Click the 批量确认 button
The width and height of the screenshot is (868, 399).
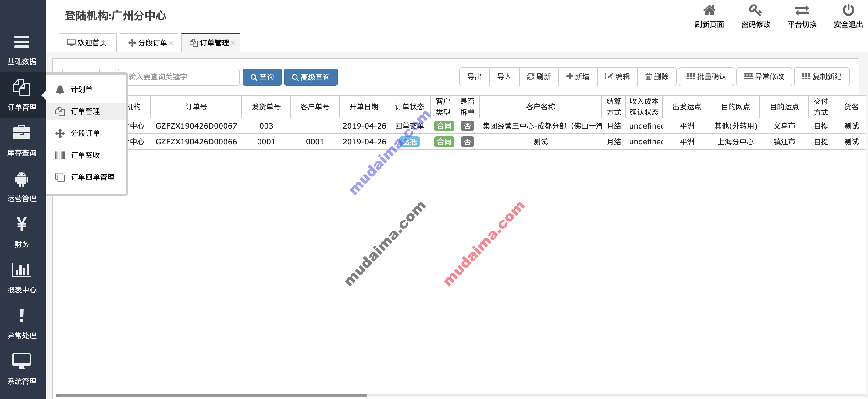(x=706, y=77)
